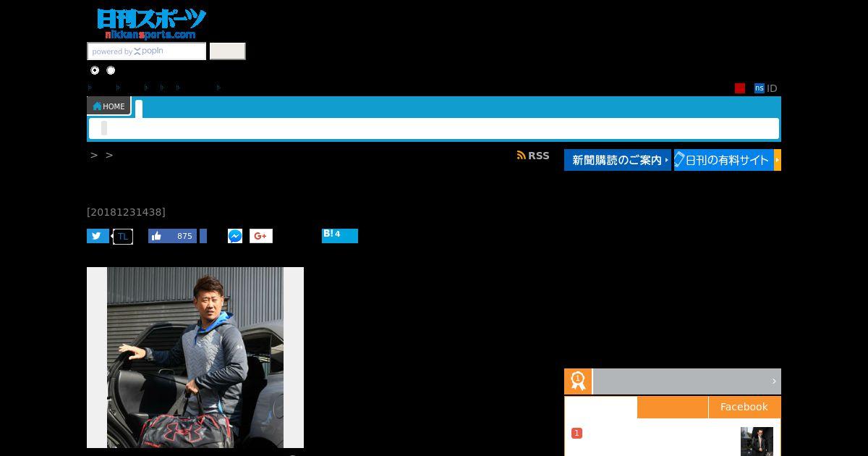Click the red square icon near ID
Screen dimensions: 868x456
[x=740, y=88]
